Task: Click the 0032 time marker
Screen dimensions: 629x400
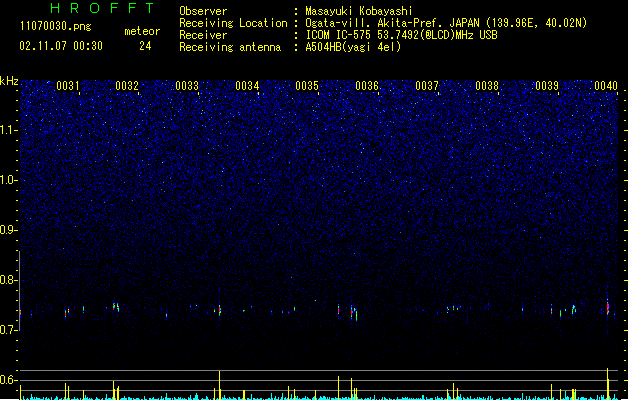Action: pos(127,86)
